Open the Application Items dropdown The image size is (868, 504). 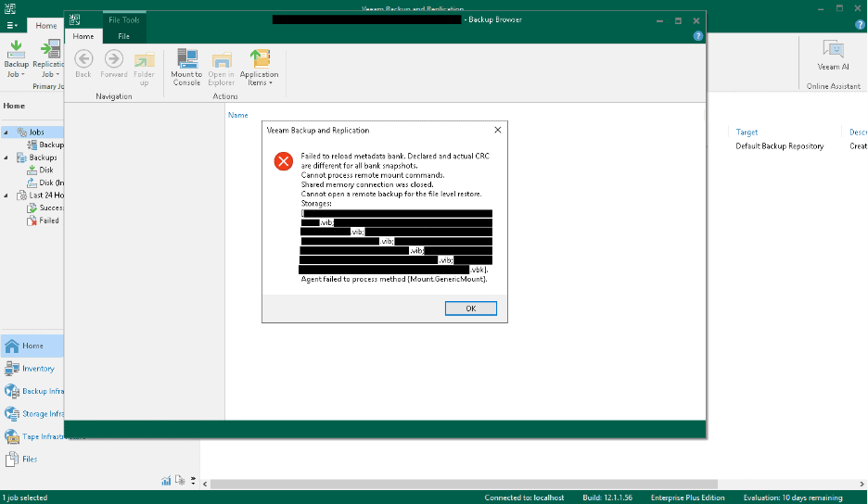pos(259,68)
